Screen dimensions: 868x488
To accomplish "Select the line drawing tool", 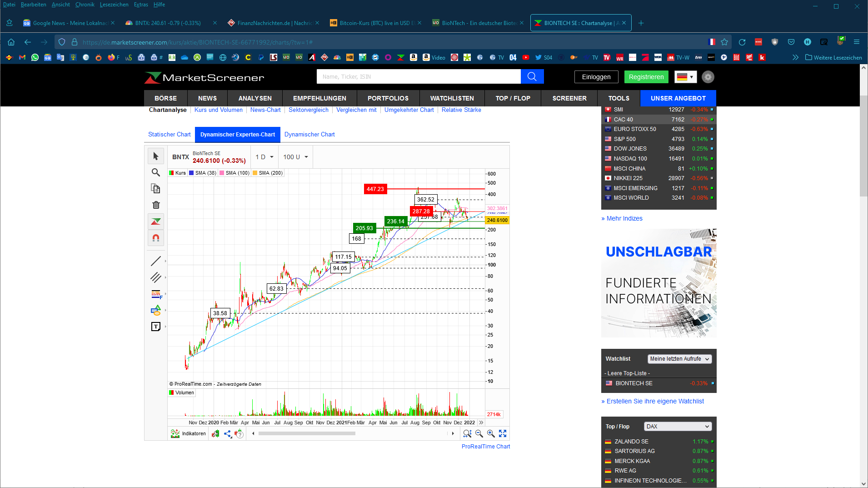I will tap(156, 261).
